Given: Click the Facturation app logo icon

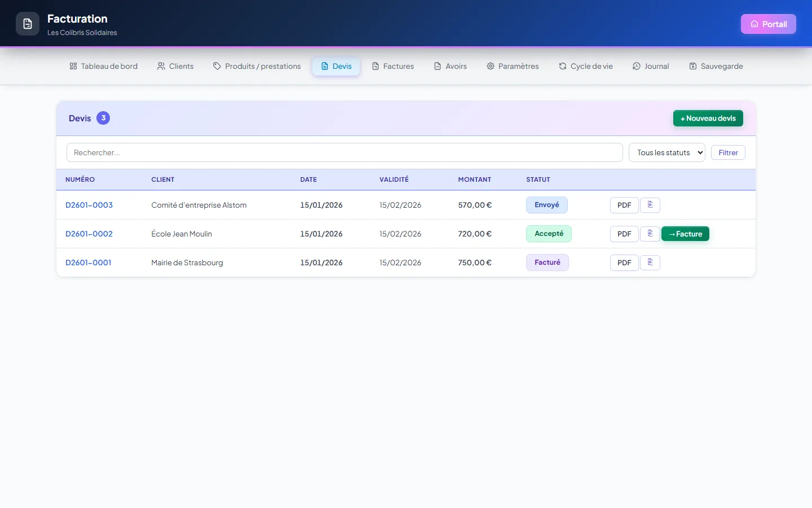Looking at the screenshot, I should point(28,24).
